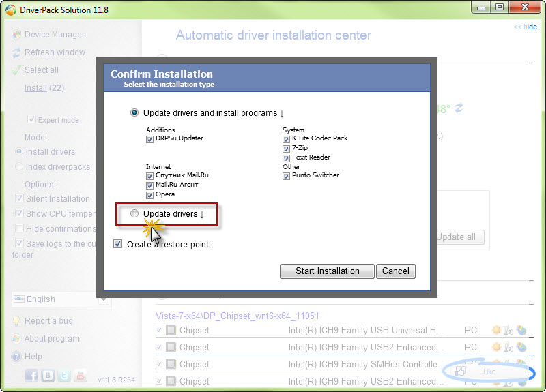
Task: Click the Update all button
Action: tap(459, 237)
